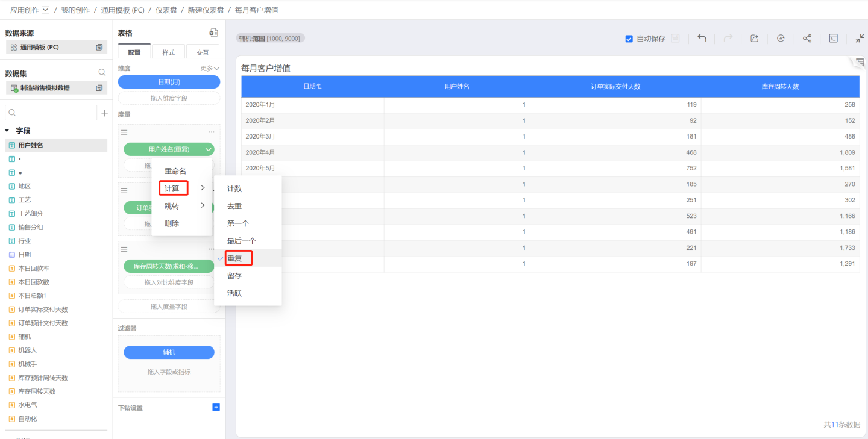Click the 仪表盘 breadcrumb link
The width and height of the screenshot is (868, 439).
[166, 10]
